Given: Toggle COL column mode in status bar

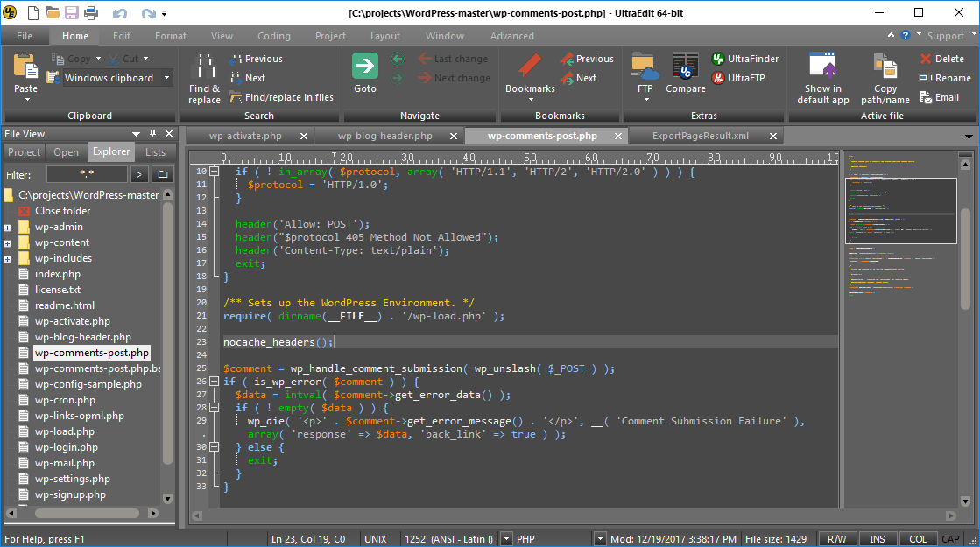Looking at the screenshot, I should point(917,539).
